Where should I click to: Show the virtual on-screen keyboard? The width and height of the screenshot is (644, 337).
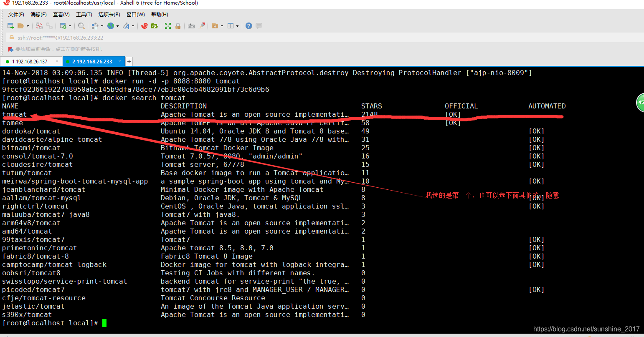point(191,26)
